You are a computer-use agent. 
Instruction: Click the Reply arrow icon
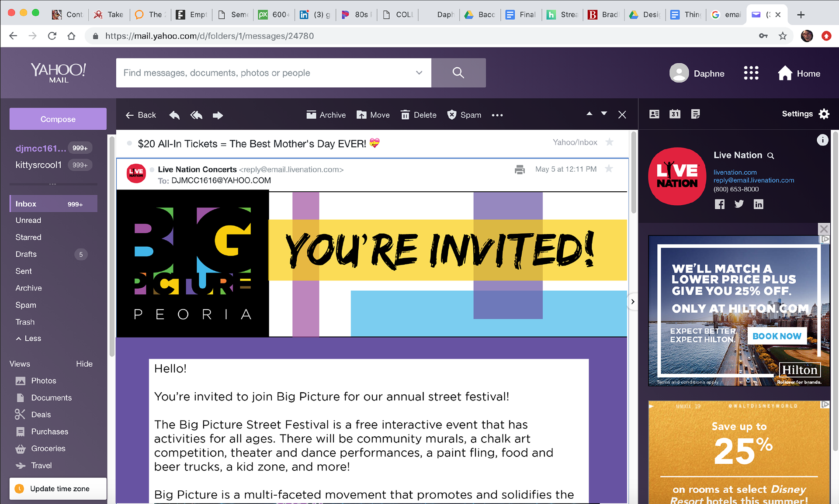[x=174, y=115]
